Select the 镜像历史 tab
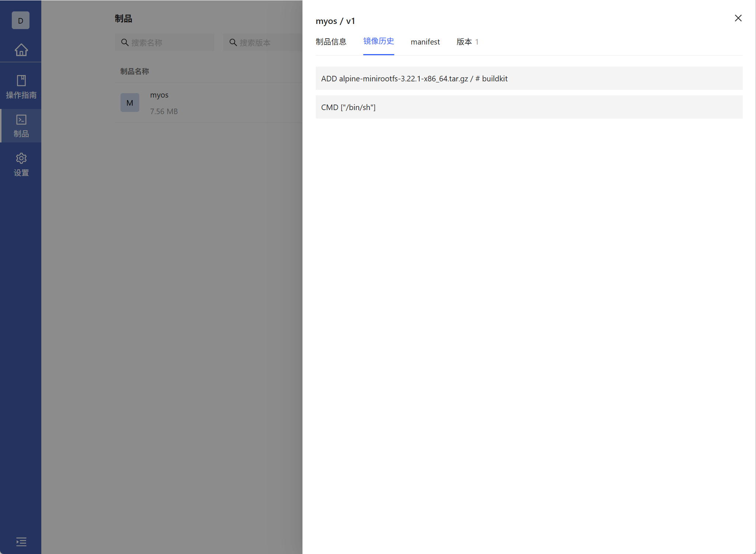The width and height of the screenshot is (756, 554). coord(378,41)
